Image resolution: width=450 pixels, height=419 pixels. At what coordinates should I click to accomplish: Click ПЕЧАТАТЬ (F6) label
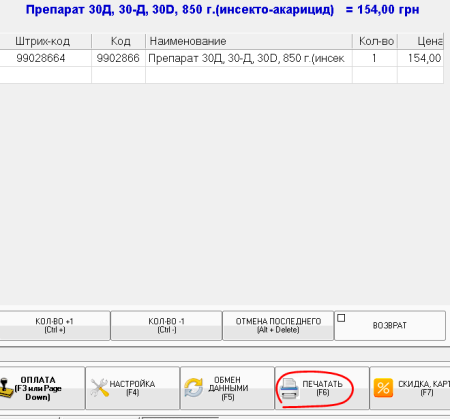tap(322, 388)
